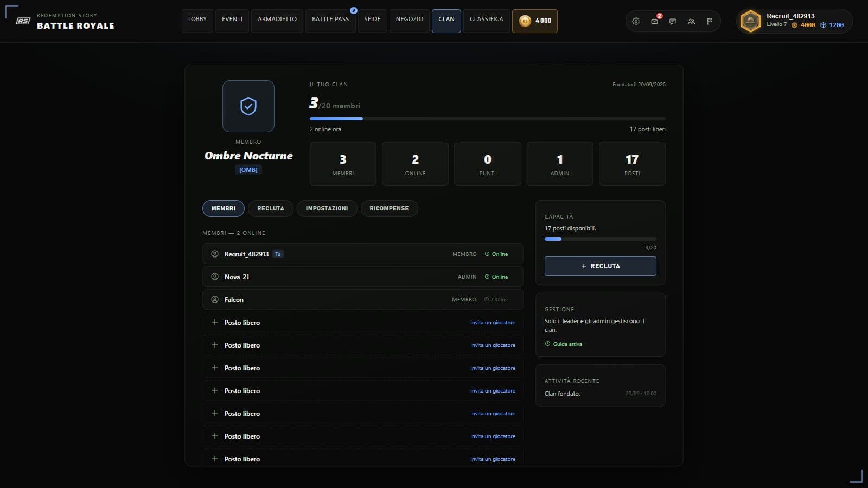This screenshot has width=868, height=488.
Task: Switch to the Recluta tab
Action: [x=271, y=208]
